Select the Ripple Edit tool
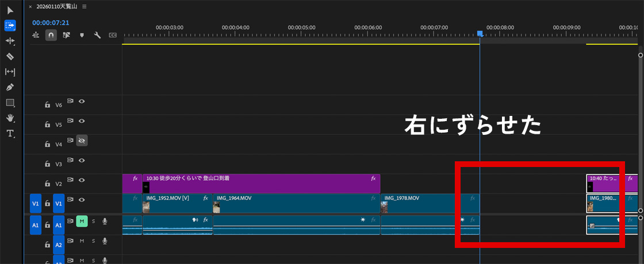 point(10,41)
